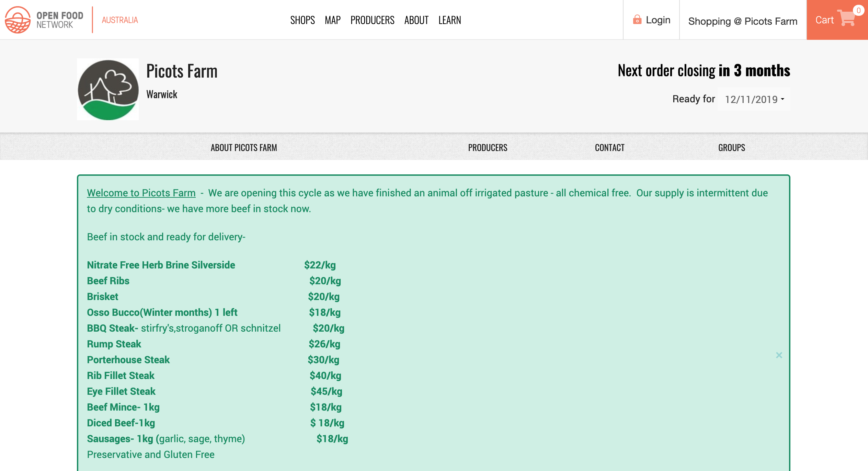Image resolution: width=868 pixels, height=471 pixels.
Task: Open the PRODUCERS top navigation item
Action: 372,20
